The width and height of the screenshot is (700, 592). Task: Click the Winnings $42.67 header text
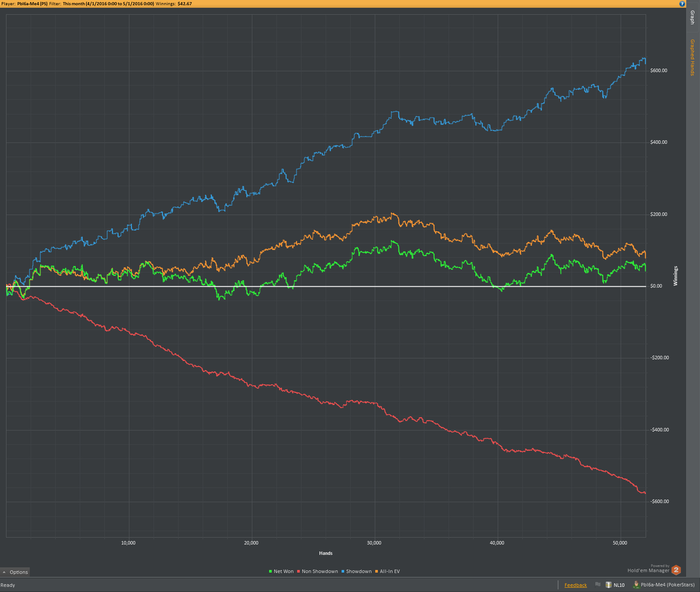pyautogui.click(x=174, y=4)
